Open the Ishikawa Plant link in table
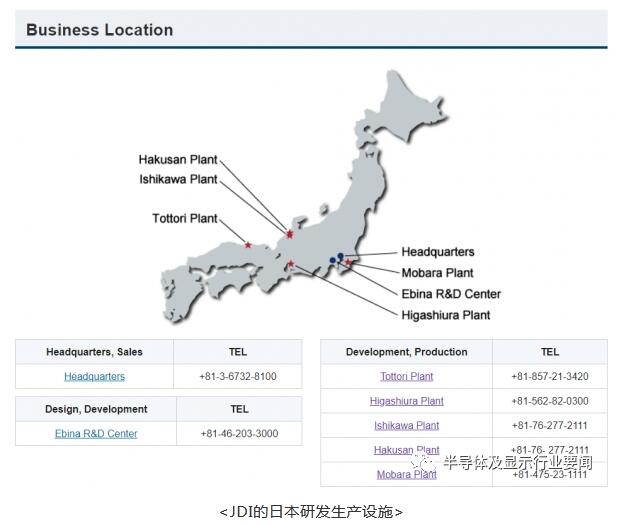The width and height of the screenshot is (617, 525). [406, 425]
